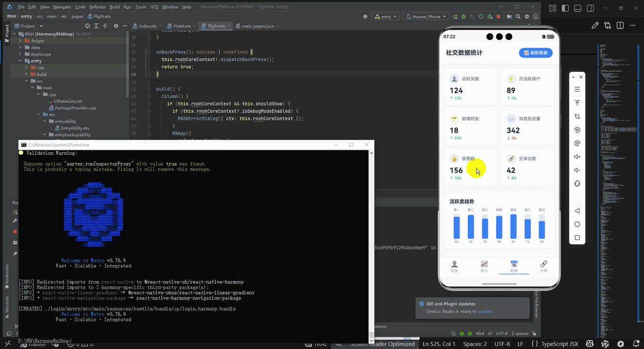This screenshot has width=644, height=349.
Task: Click the 刷新数据 refresh button in phone
Action: (536, 53)
